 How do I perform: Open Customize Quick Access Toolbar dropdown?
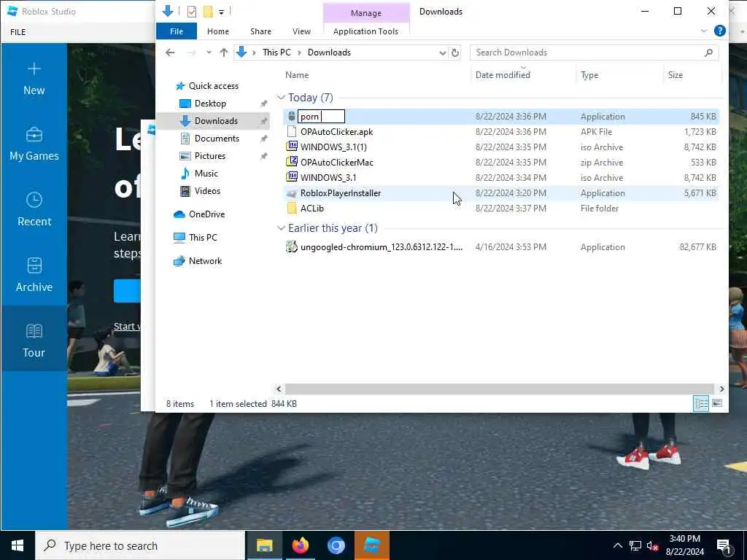pos(222,12)
